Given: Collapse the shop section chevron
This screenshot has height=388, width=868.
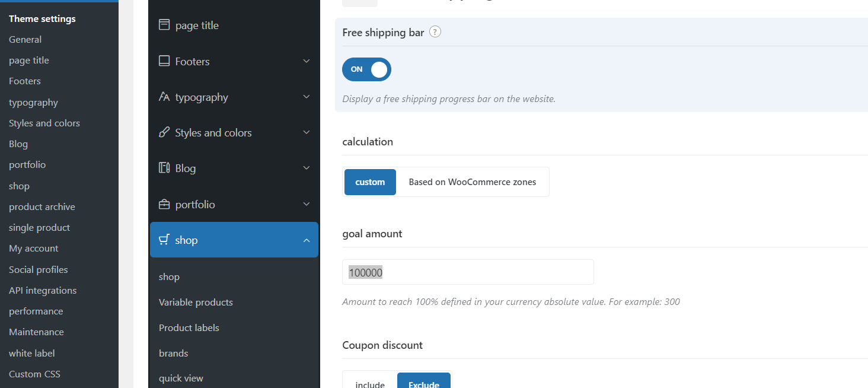Looking at the screenshot, I should [307, 240].
